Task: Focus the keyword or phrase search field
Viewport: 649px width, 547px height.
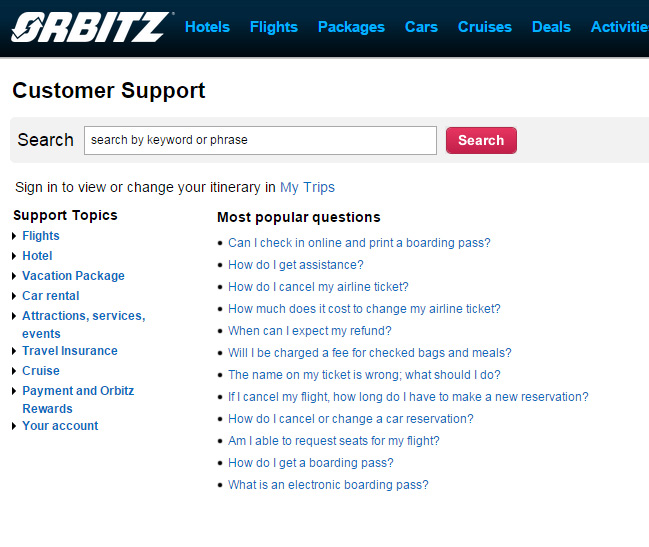Action: point(260,140)
